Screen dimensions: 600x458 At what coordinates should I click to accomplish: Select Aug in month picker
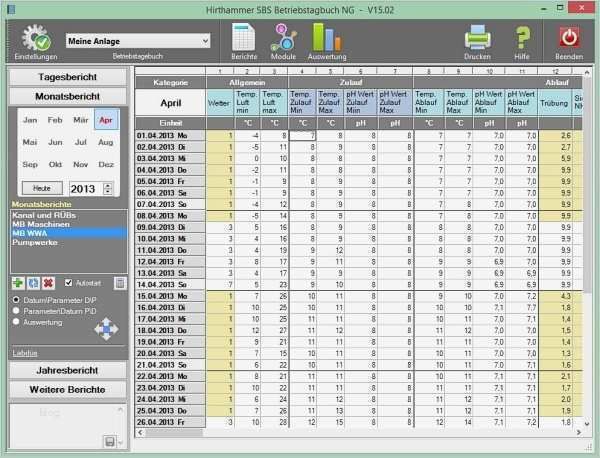106,142
